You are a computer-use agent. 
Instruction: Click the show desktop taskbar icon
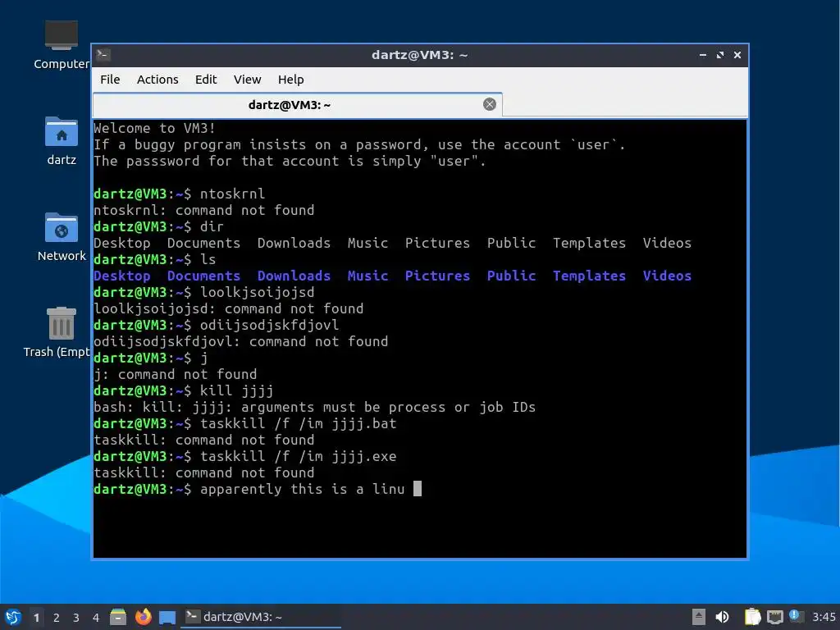click(167, 617)
